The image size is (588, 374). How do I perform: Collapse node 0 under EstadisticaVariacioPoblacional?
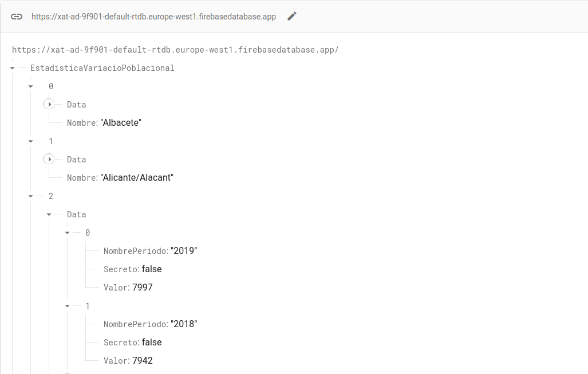click(x=30, y=86)
